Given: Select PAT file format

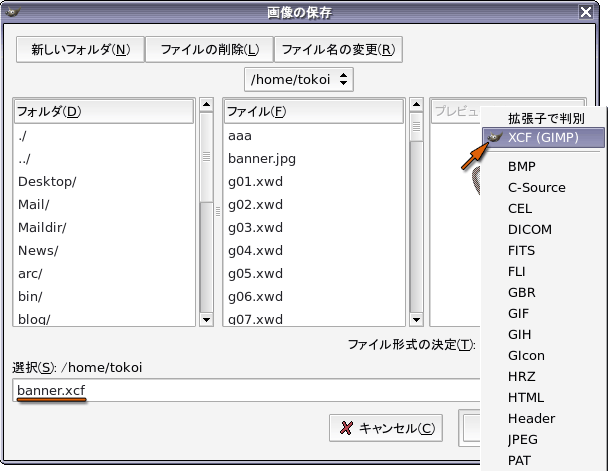Looking at the screenshot, I should [x=544, y=460].
